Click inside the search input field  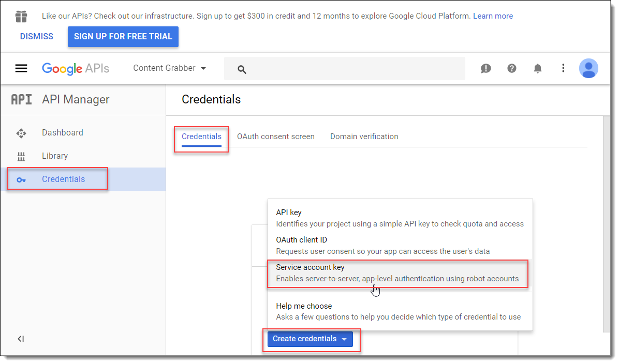(x=345, y=69)
